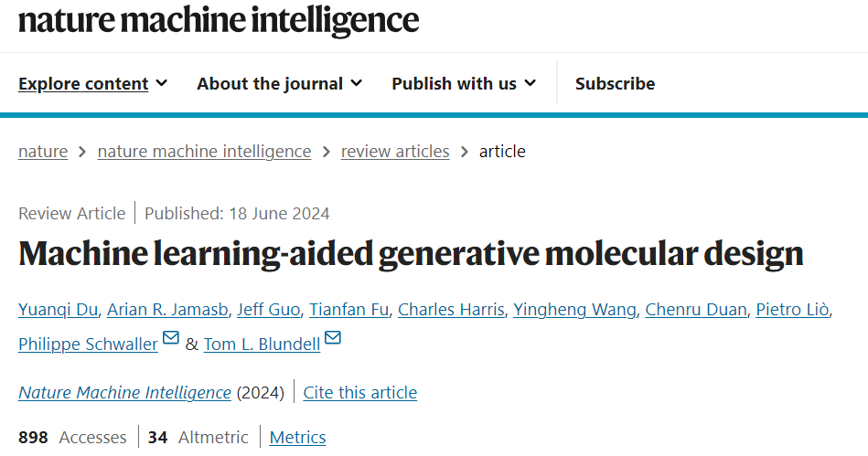Open author Jeff Guo's details
Viewport: 868px width, 456px height.
tap(268, 310)
